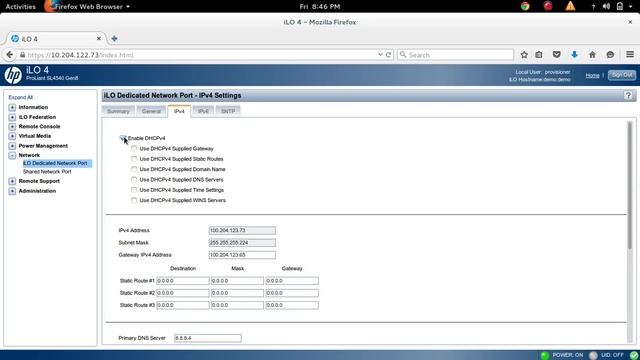640x360 pixels.
Task: Switch to the Summary tab
Action: pyautogui.click(x=118, y=111)
